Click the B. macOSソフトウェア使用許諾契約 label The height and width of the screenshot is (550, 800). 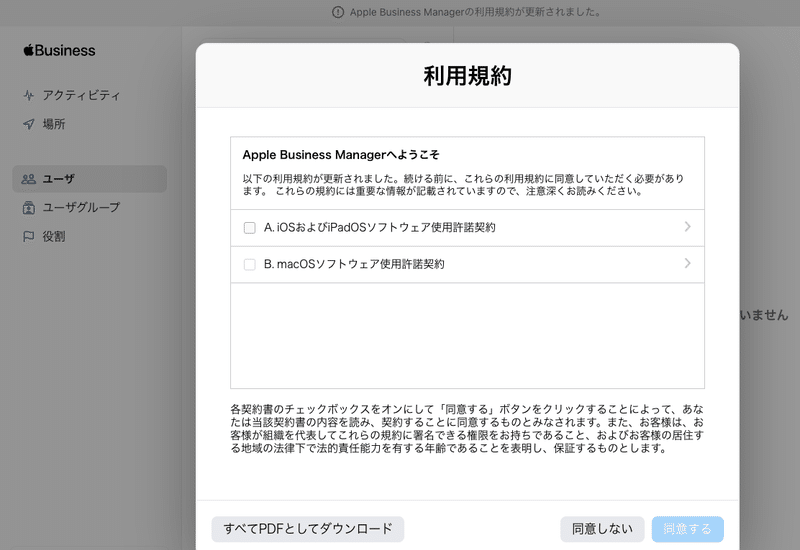click(354, 264)
